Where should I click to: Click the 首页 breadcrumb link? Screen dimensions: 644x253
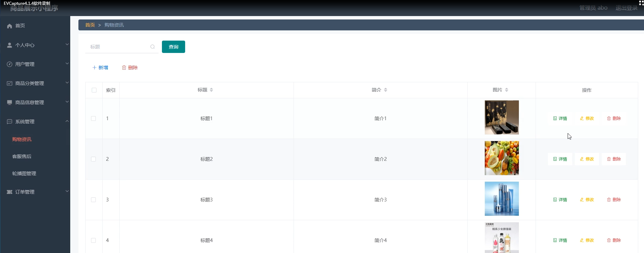coord(90,25)
